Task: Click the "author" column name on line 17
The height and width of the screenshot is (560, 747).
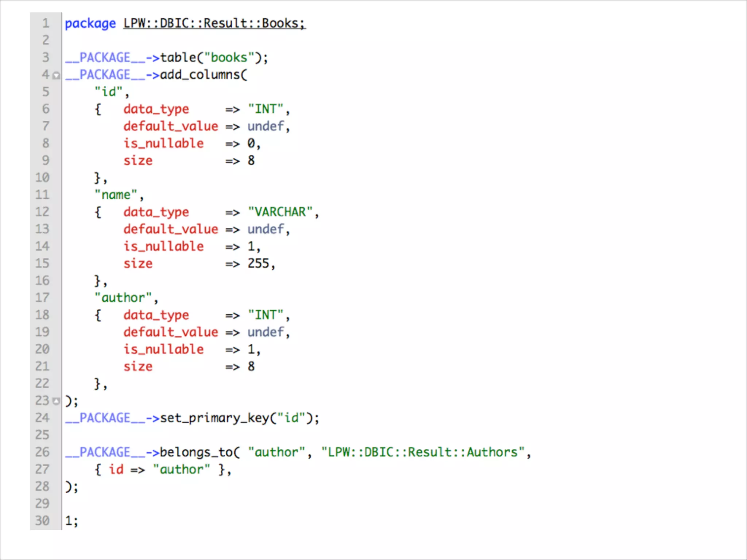Action: [123, 297]
